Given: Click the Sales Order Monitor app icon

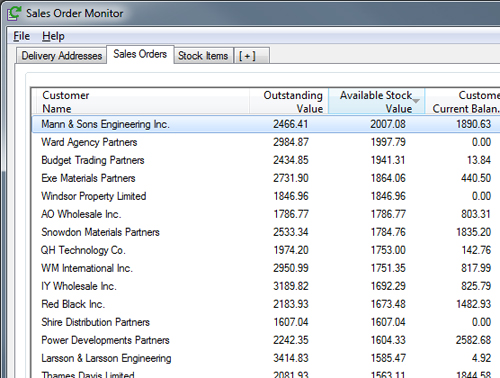Looking at the screenshot, I should coord(14,13).
